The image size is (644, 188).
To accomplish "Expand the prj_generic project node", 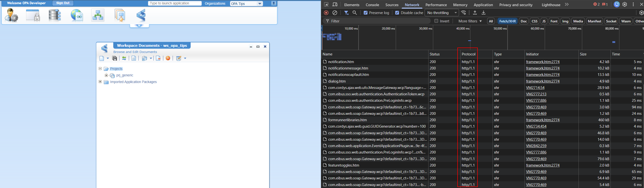I will pyautogui.click(x=106, y=75).
